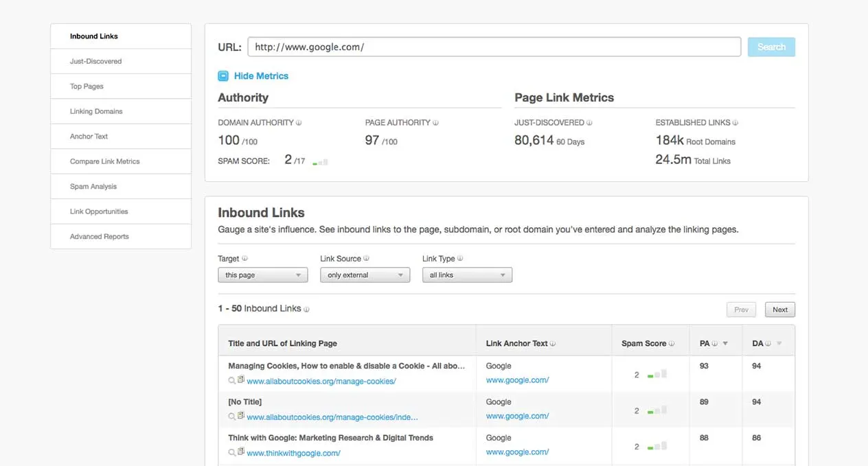Click the DA value 86

[756, 437]
